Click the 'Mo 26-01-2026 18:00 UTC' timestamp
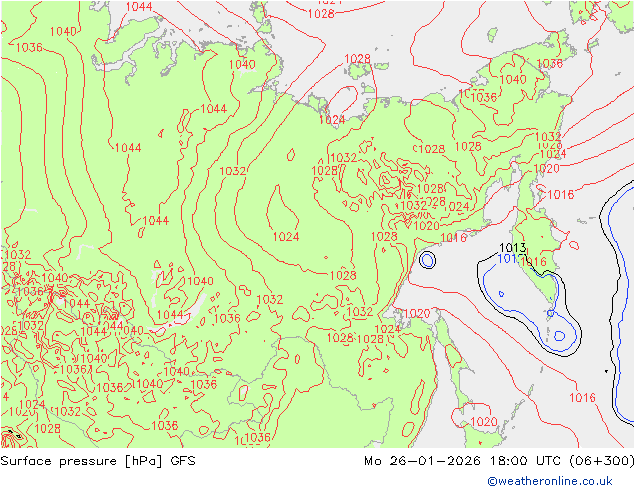This screenshot has height=490, width=634. point(461,461)
